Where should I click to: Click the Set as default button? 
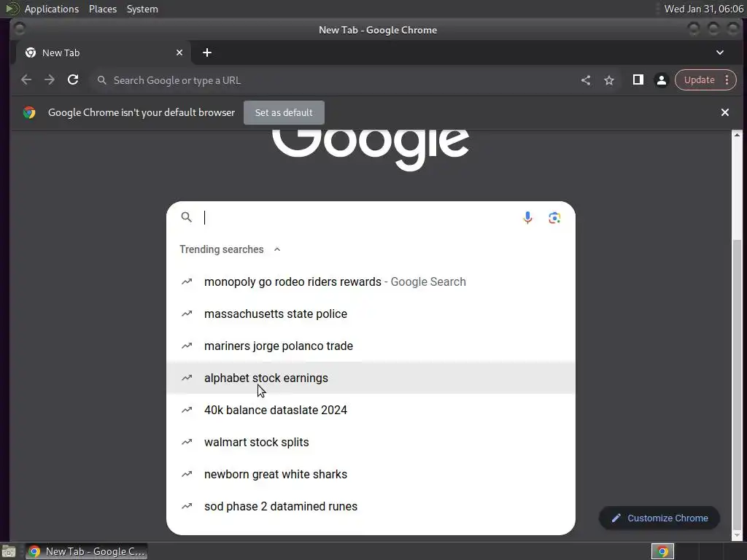pos(284,113)
